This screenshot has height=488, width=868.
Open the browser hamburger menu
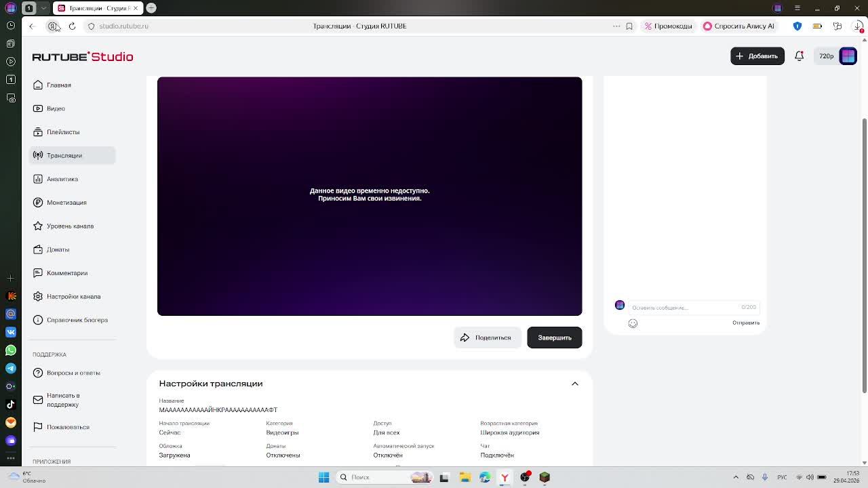click(797, 8)
